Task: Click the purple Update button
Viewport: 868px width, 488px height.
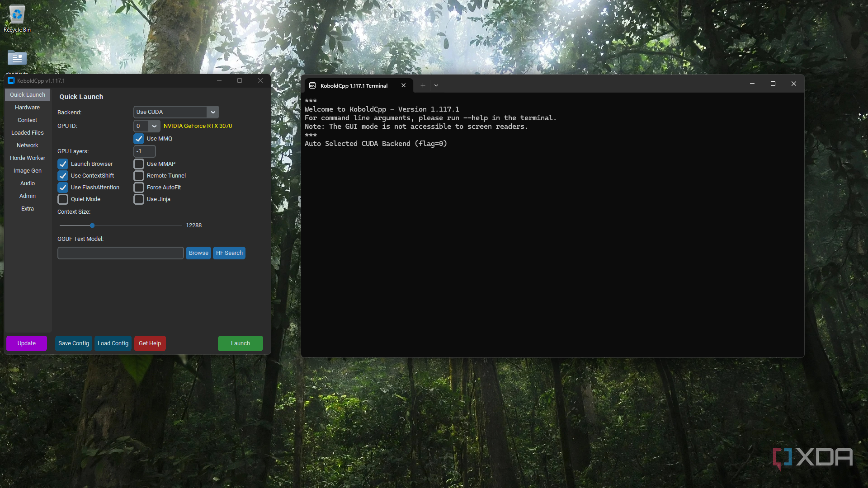Action: click(27, 343)
